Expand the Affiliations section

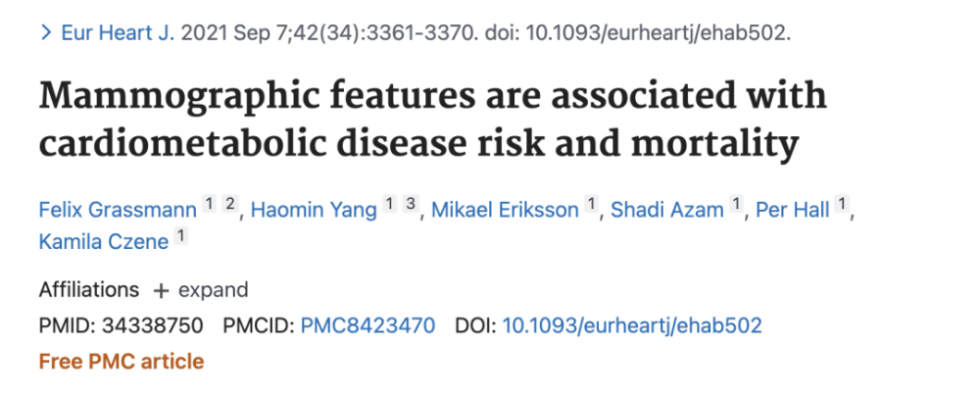[200, 290]
